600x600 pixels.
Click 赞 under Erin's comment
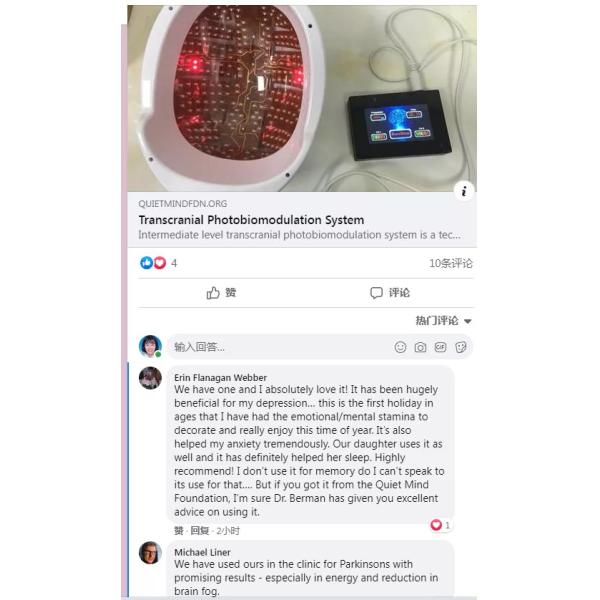pyautogui.click(x=179, y=531)
